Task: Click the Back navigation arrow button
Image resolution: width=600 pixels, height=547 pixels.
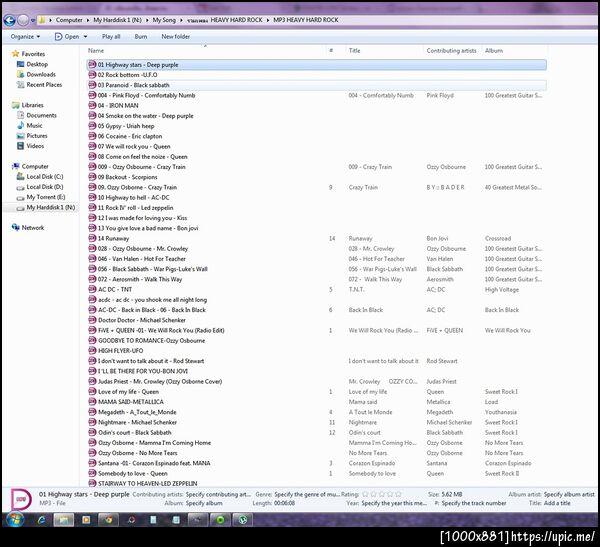Action: 10,20
